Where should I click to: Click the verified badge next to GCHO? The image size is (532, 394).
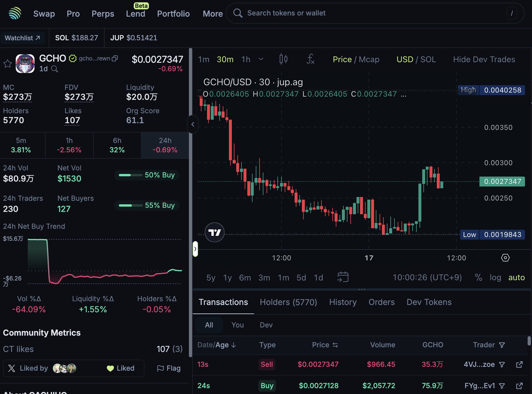pyautogui.click(x=73, y=58)
